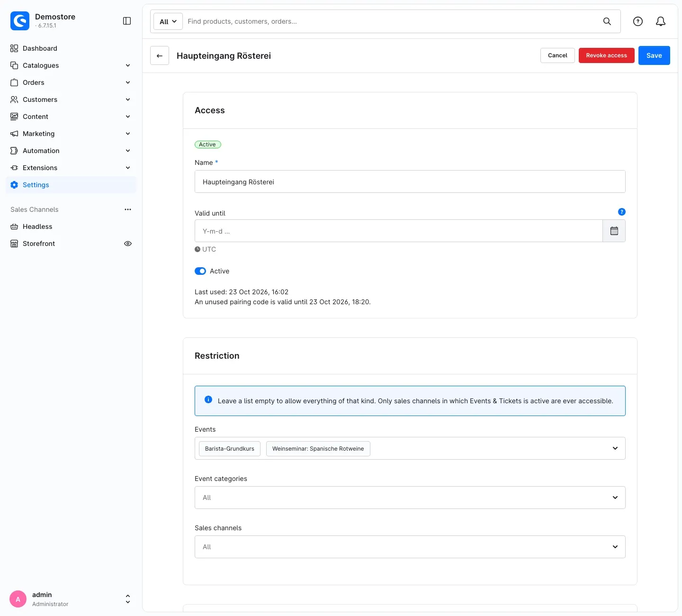Open the help circle icon
The height and width of the screenshot is (616, 682).
[x=638, y=21]
